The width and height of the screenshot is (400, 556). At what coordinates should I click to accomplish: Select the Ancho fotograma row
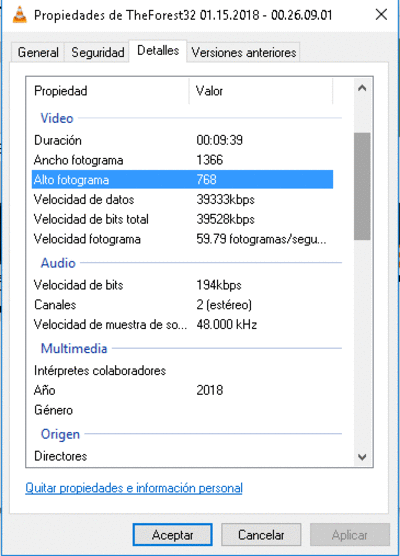(182, 160)
